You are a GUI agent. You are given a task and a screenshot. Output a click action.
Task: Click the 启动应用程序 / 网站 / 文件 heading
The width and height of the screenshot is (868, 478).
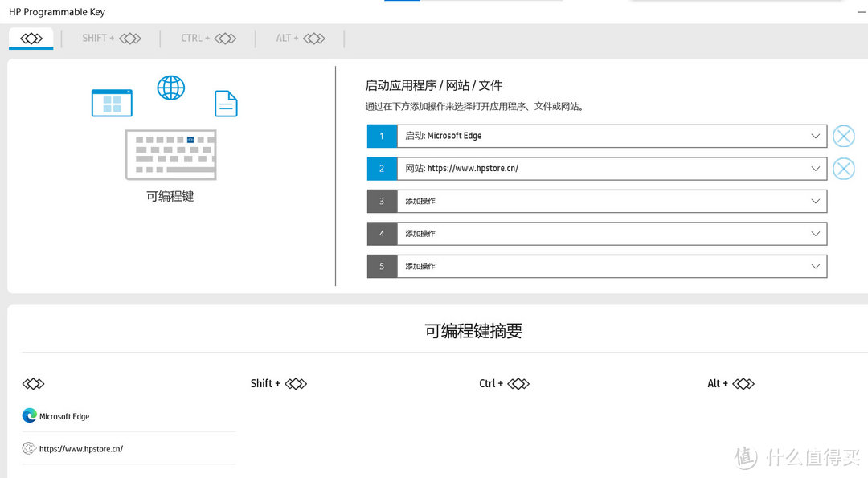tap(433, 85)
